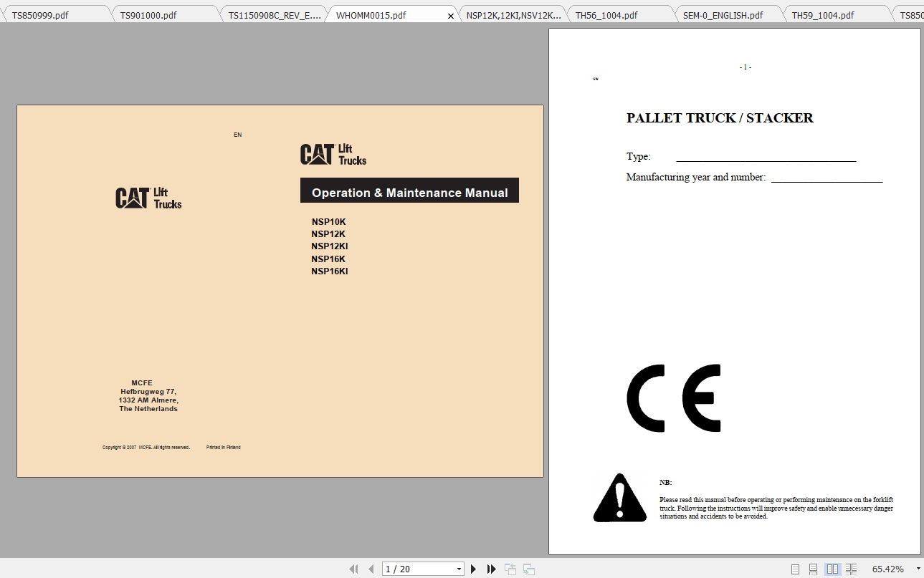Jump to the last page
This screenshot has height=578, width=924.
click(x=491, y=569)
